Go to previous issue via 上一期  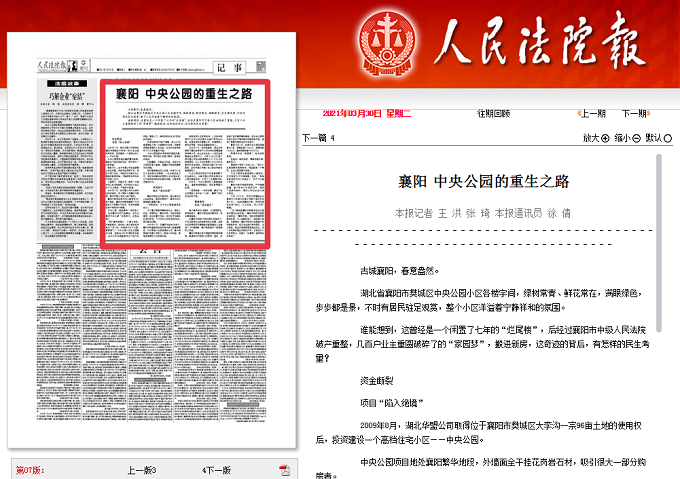tap(592, 114)
